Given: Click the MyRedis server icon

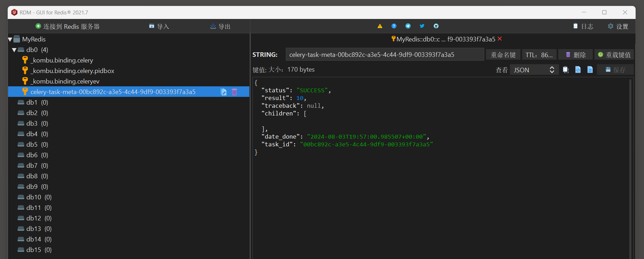Looking at the screenshot, I should click(x=17, y=39).
